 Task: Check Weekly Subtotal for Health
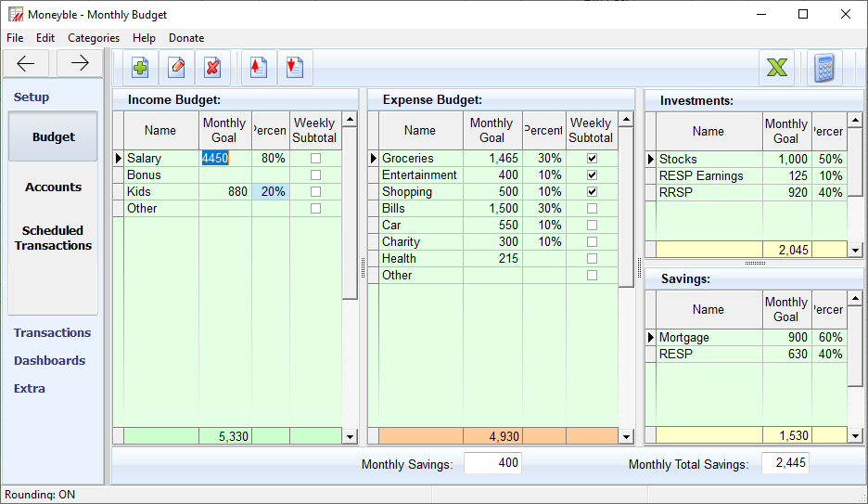click(x=592, y=259)
